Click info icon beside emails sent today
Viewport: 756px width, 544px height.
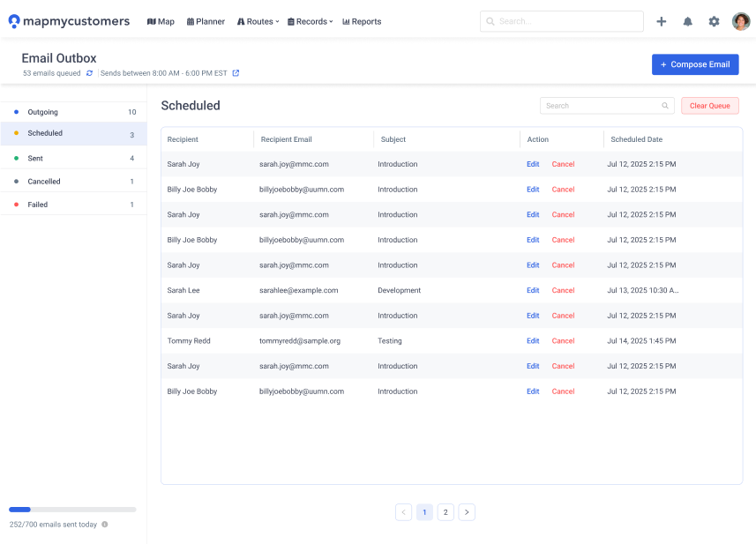point(105,525)
